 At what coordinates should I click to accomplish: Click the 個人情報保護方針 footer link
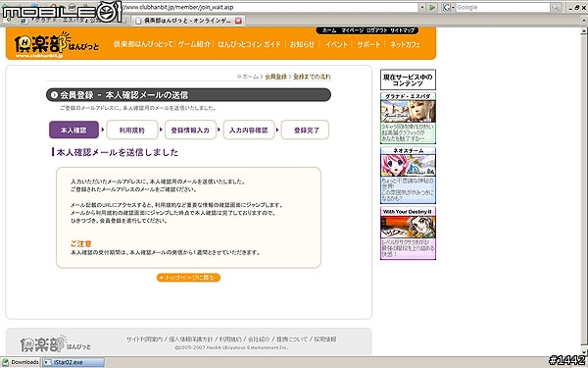pos(190,340)
